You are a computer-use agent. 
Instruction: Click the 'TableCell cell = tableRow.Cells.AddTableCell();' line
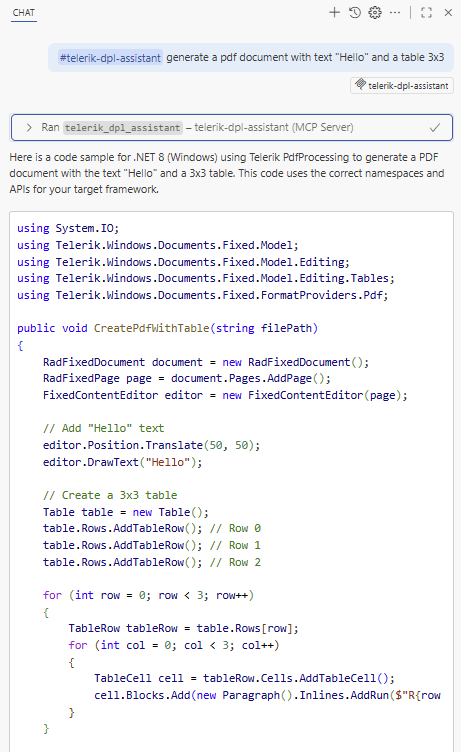tap(244, 678)
